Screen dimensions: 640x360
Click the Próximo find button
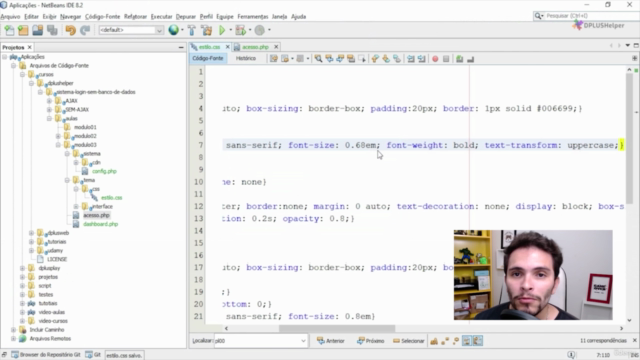pyautogui.click(x=371, y=341)
